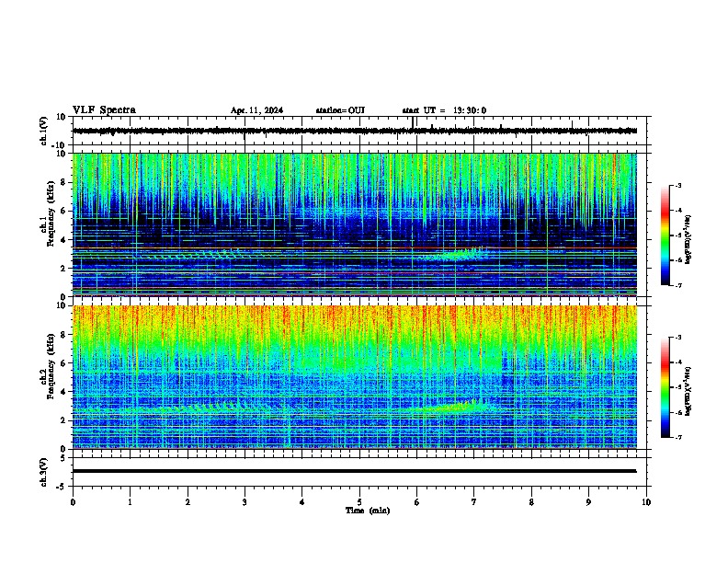Click the "8" kHz tick on ch.1 spectrogram

(63, 182)
